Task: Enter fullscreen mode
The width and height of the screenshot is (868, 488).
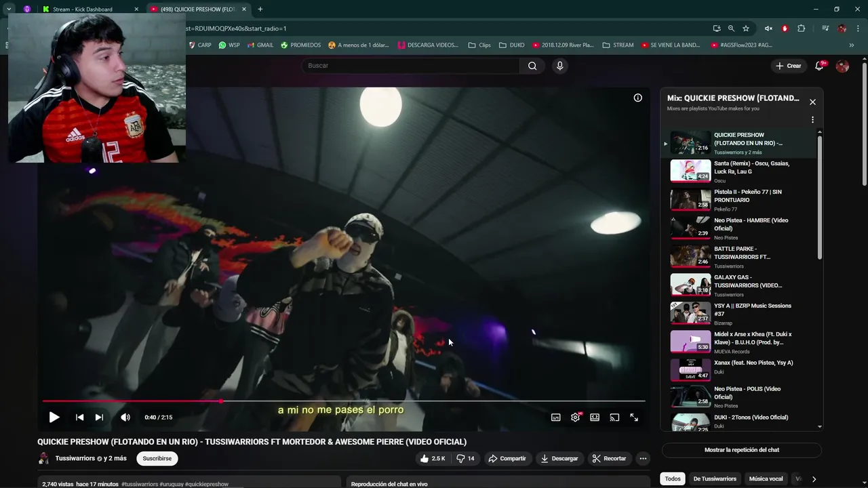Action: coord(634,418)
